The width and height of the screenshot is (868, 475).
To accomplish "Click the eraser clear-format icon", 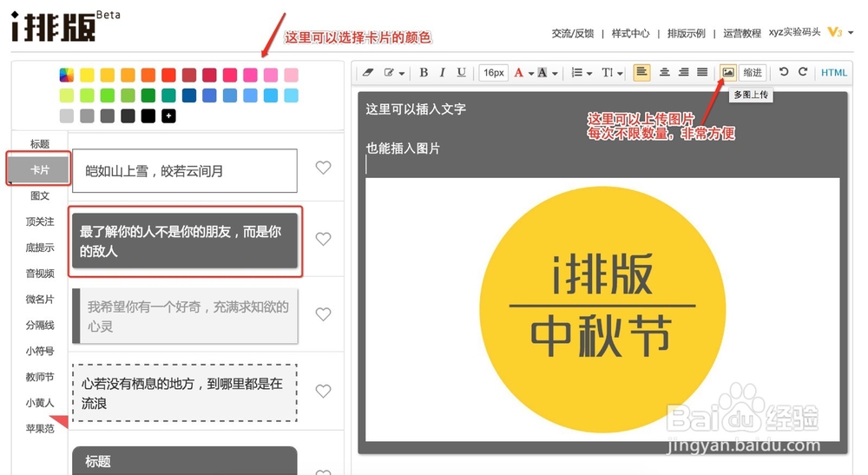I will (x=367, y=73).
